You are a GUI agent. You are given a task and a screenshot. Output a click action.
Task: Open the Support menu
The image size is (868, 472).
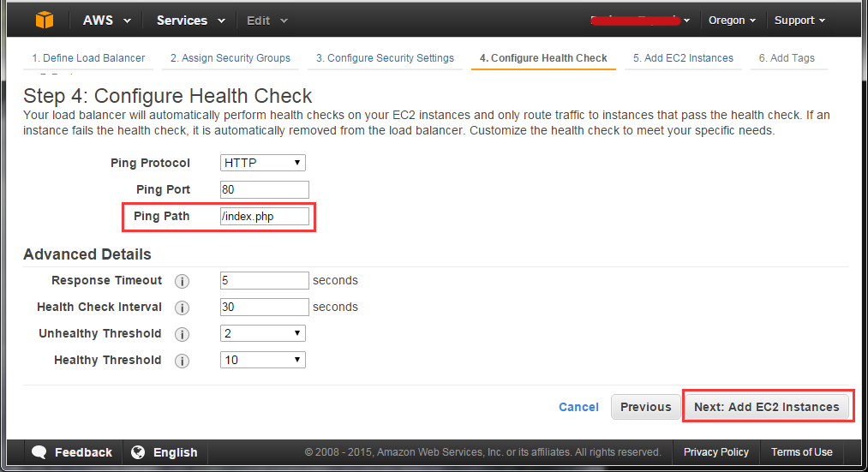(799, 21)
